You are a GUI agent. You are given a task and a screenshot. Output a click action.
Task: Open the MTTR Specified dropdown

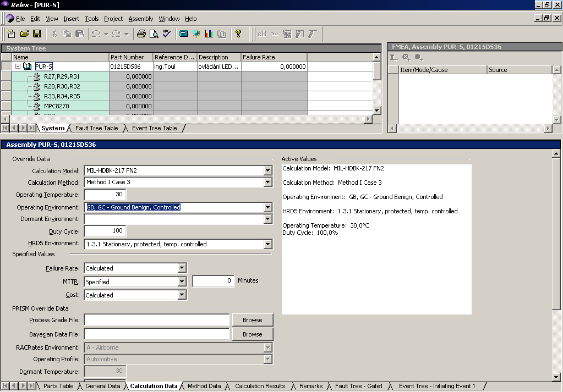182,281
